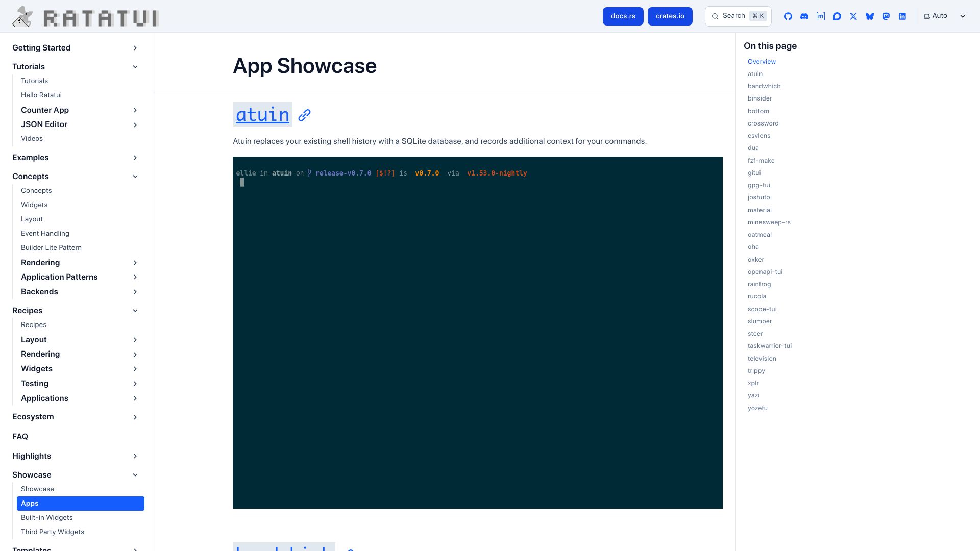The width and height of the screenshot is (980, 551).
Task: Open the Discourse forum chat-bubble icon
Action: tap(837, 16)
